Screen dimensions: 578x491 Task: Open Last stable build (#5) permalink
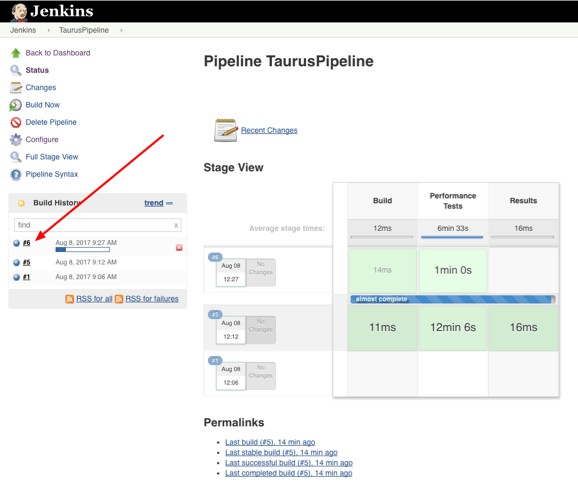[281, 452]
